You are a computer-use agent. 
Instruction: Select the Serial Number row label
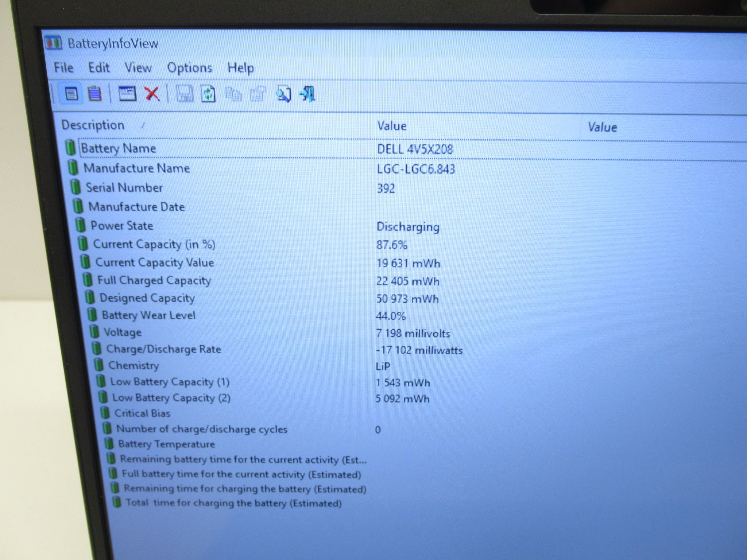point(124,187)
